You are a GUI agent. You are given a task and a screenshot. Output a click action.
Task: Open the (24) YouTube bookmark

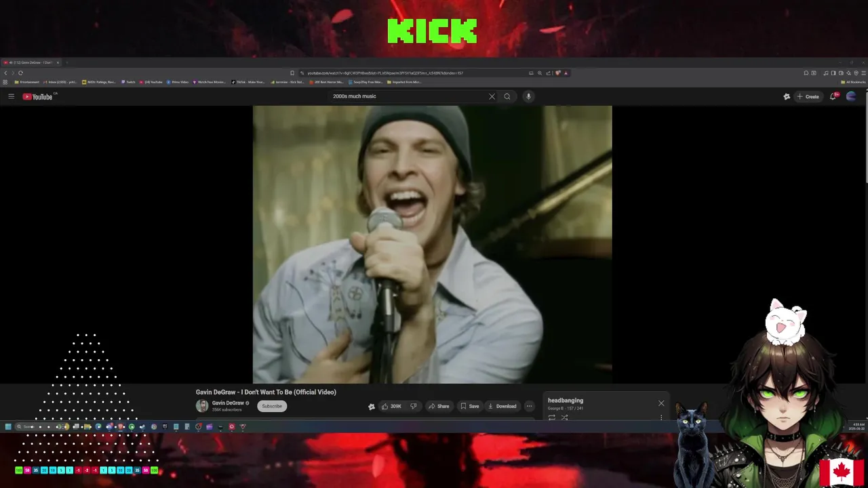(151, 82)
